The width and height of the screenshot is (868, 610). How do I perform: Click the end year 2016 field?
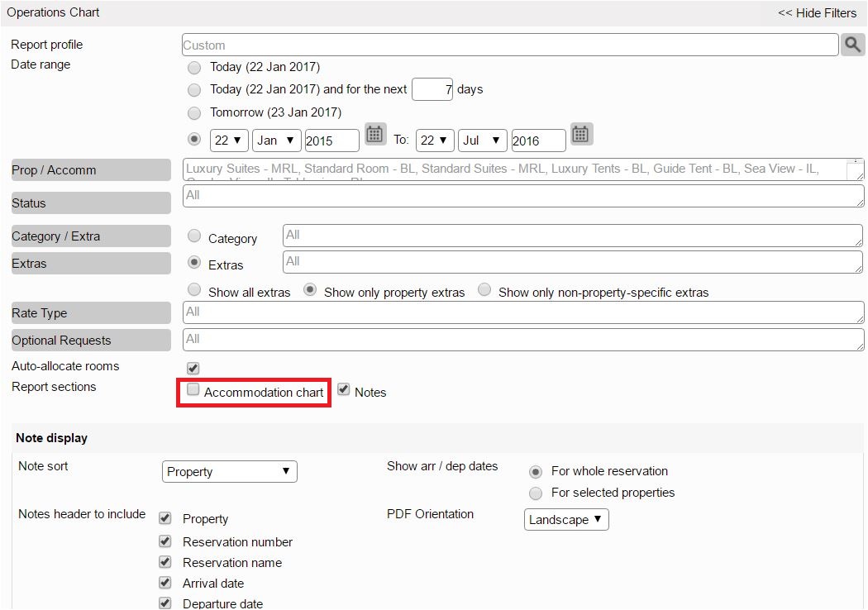539,141
